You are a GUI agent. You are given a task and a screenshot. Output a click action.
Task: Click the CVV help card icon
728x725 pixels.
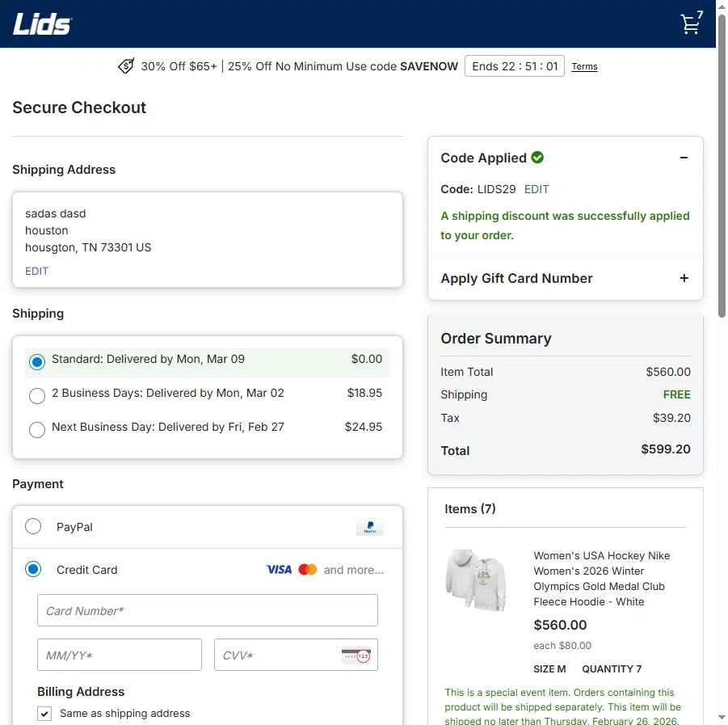pyautogui.click(x=356, y=655)
